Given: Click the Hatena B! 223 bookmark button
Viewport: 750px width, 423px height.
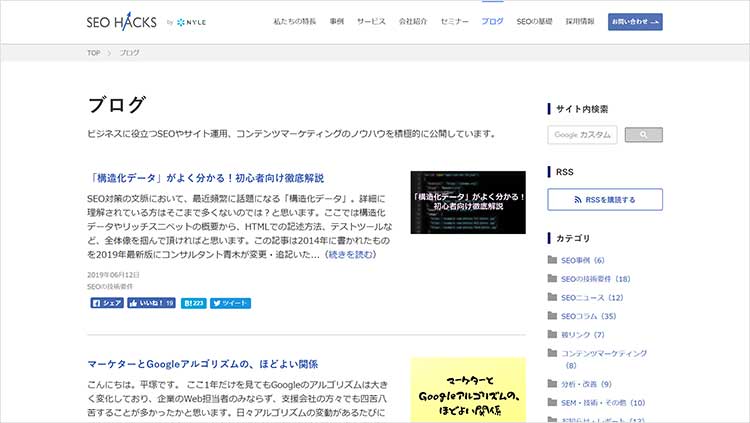Looking at the screenshot, I should (x=194, y=303).
